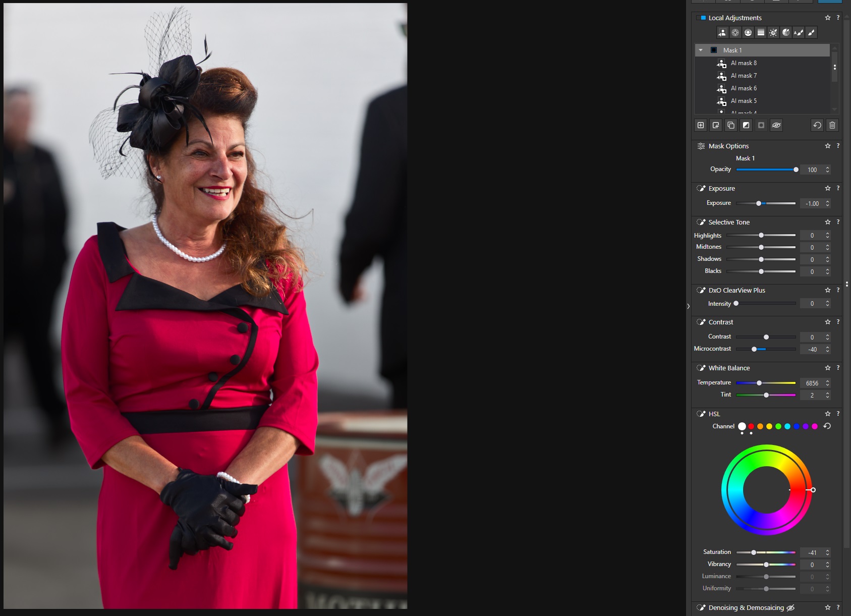This screenshot has width=851, height=616.
Task: Toggle mask visibility with crossed eye icon
Action: (x=776, y=125)
